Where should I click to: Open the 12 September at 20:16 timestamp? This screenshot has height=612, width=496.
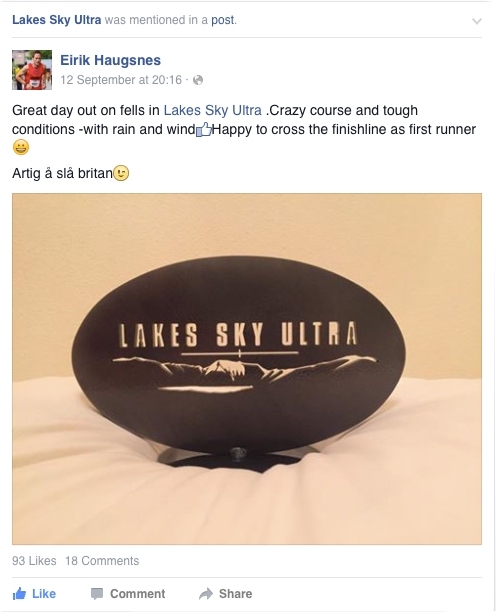pyautogui.click(x=121, y=80)
